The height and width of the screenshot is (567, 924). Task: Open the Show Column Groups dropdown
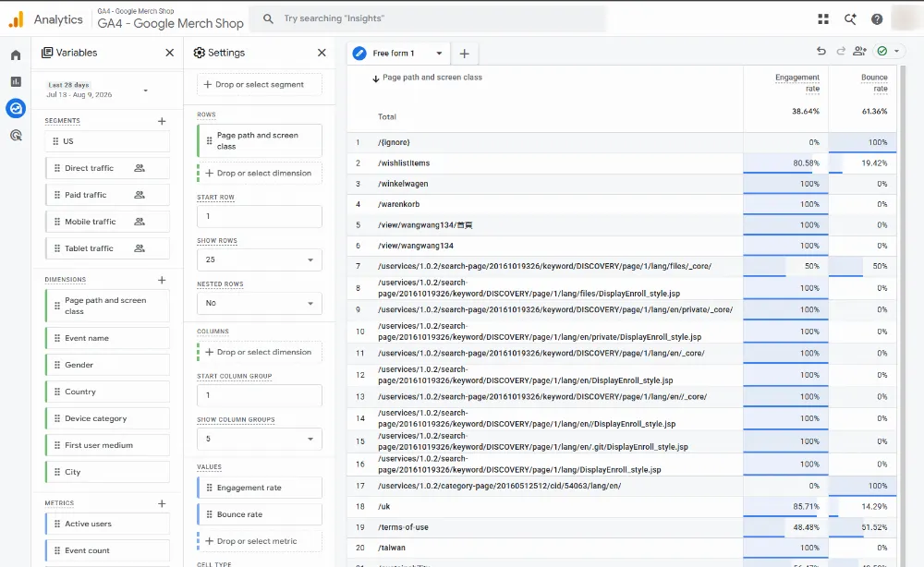click(x=260, y=439)
